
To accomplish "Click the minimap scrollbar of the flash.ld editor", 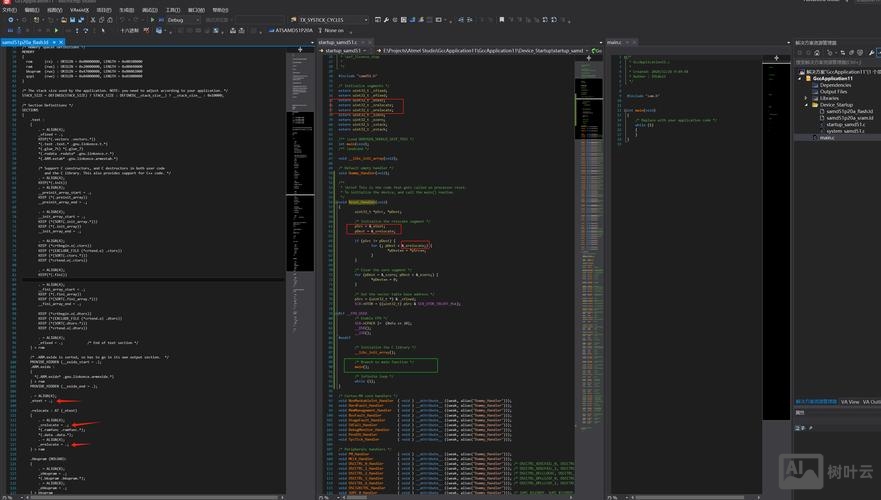I will coord(299,150).
